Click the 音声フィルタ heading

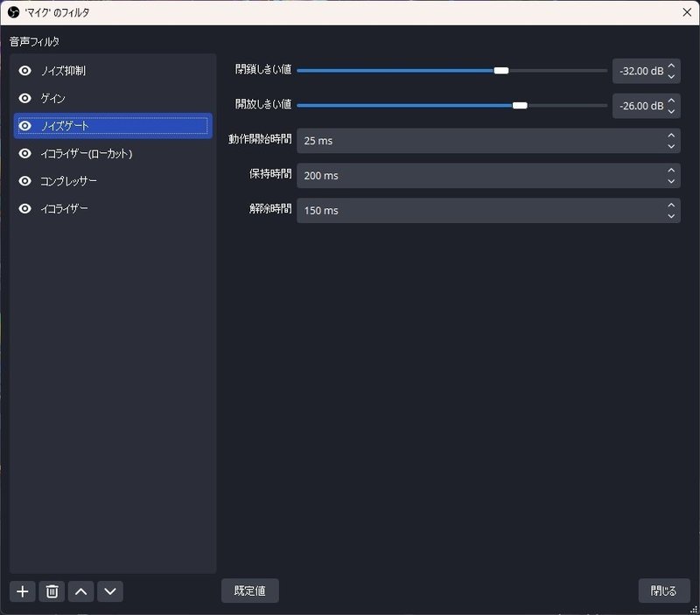34,41
